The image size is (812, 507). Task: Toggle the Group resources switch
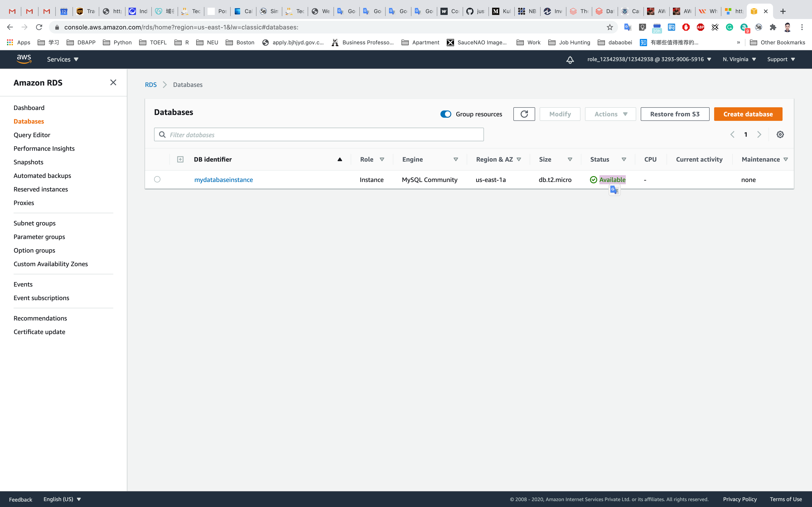(x=446, y=114)
